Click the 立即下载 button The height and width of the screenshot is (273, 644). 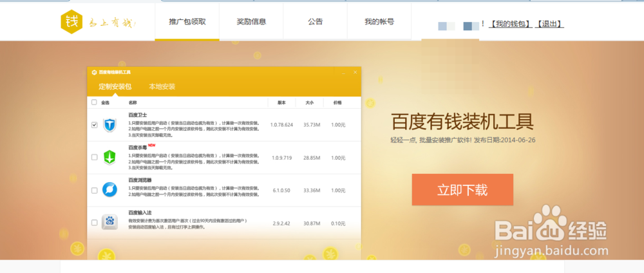tap(462, 190)
